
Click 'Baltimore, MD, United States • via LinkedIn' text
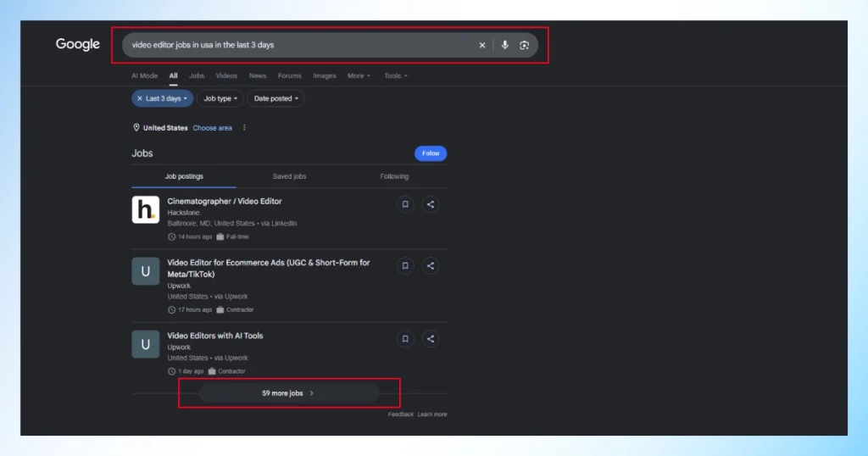point(232,224)
